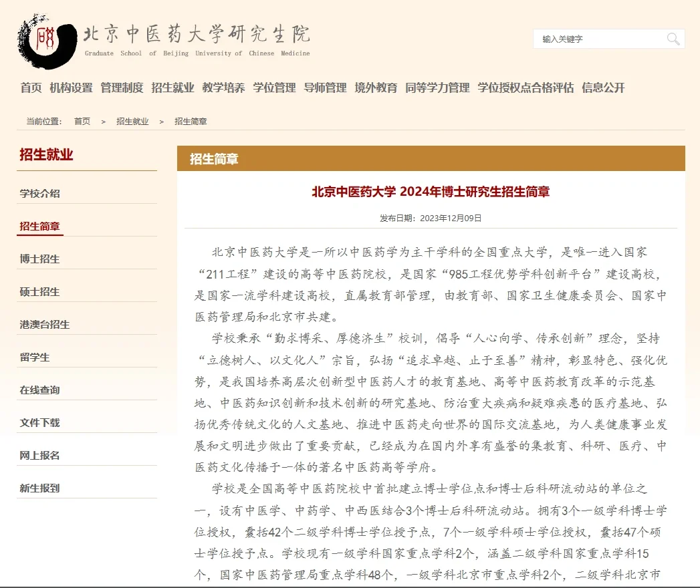The width and height of the screenshot is (700, 588).
Task: Open the 管理制度 navigation menu
Action: [x=122, y=88]
